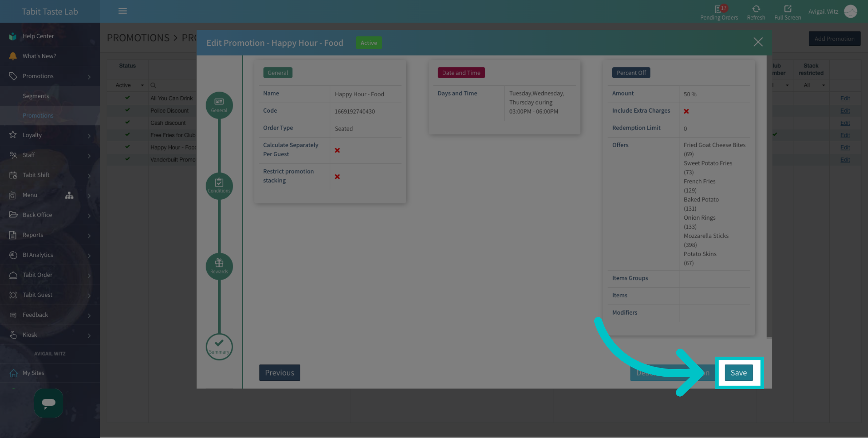Click Edit link for All You Can Drink
The width and height of the screenshot is (868, 438).
tap(845, 98)
